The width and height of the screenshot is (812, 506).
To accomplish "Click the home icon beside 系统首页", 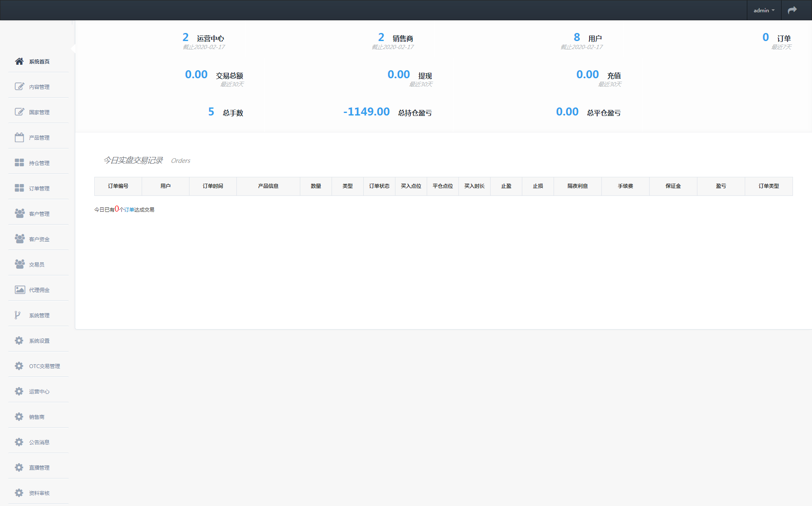I will coord(19,61).
